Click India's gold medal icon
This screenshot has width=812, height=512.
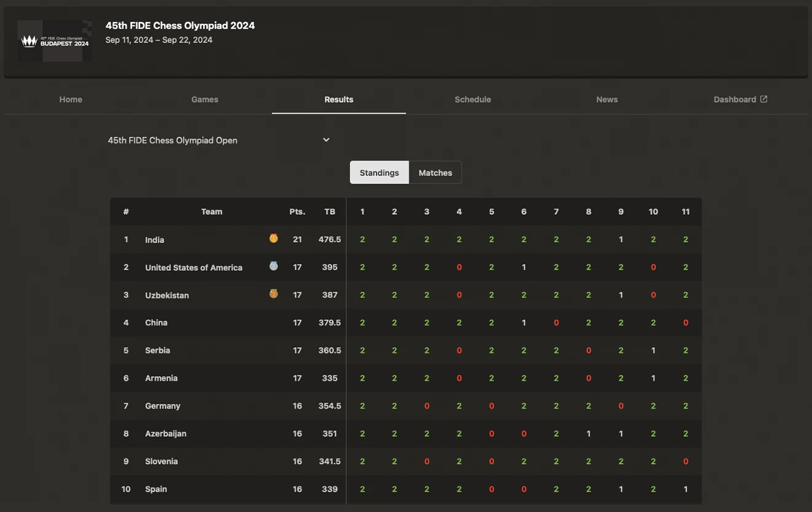[x=274, y=238]
